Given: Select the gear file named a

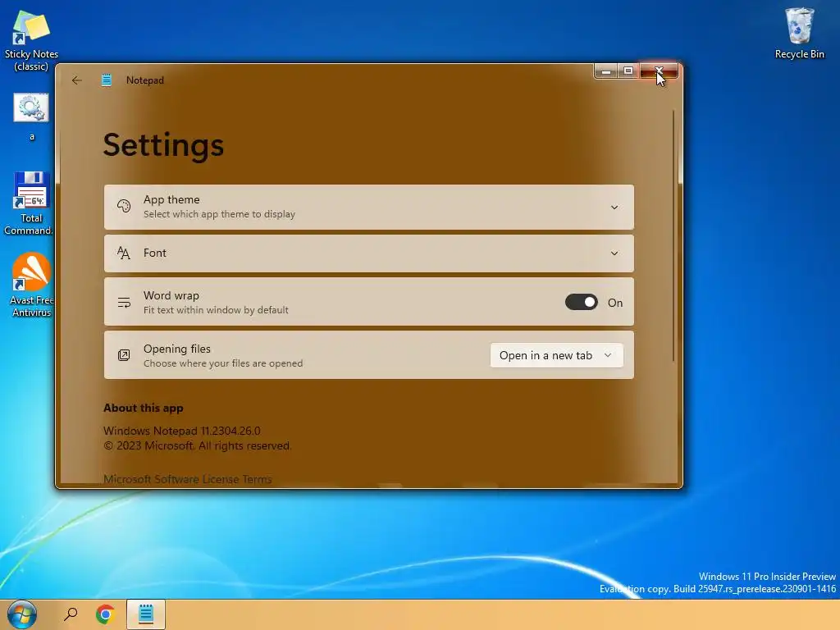Looking at the screenshot, I should [31, 116].
